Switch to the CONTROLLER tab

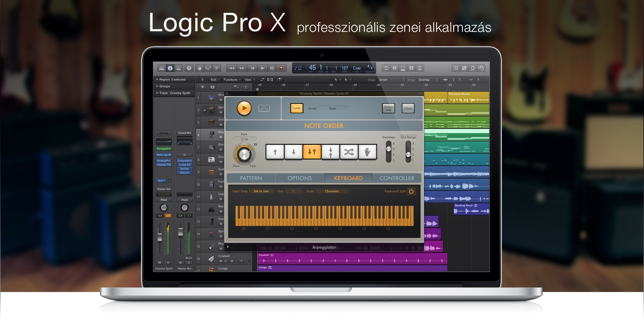click(x=397, y=178)
